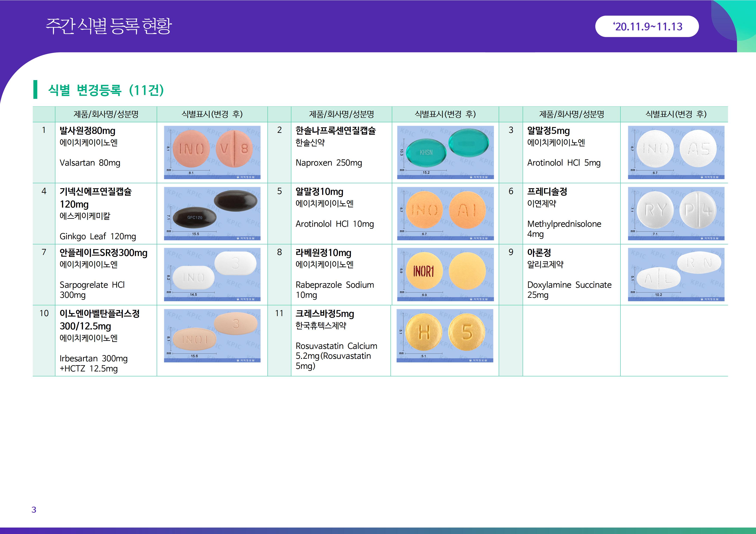Click the 식별 변경등록 (11건) section heading
Image resolution: width=756 pixels, height=534 pixels.
[x=106, y=90]
